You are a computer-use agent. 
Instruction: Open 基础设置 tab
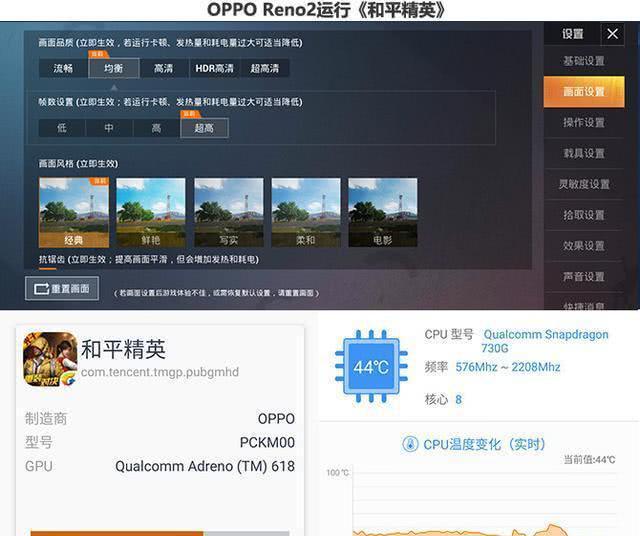[584, 61]
